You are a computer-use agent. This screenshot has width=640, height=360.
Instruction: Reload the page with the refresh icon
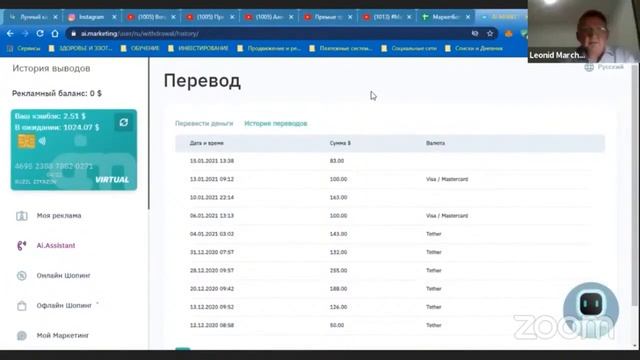pos(40,33)
